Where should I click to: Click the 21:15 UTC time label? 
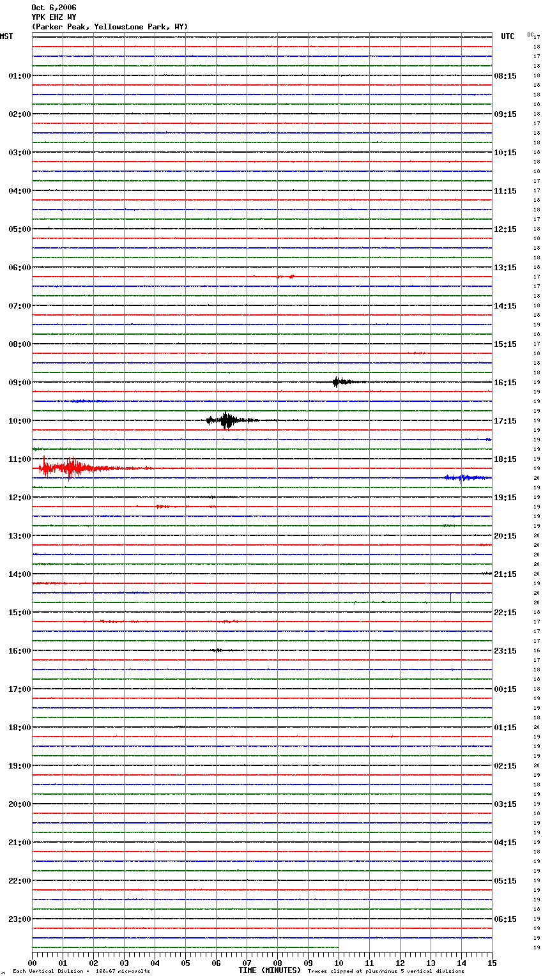click(505, 574)
